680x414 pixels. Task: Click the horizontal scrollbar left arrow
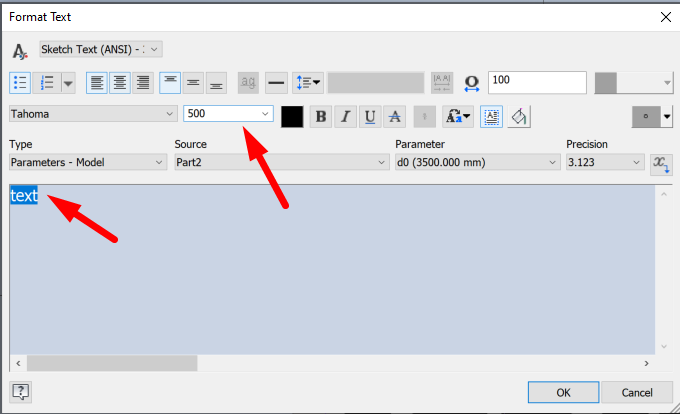18,363
